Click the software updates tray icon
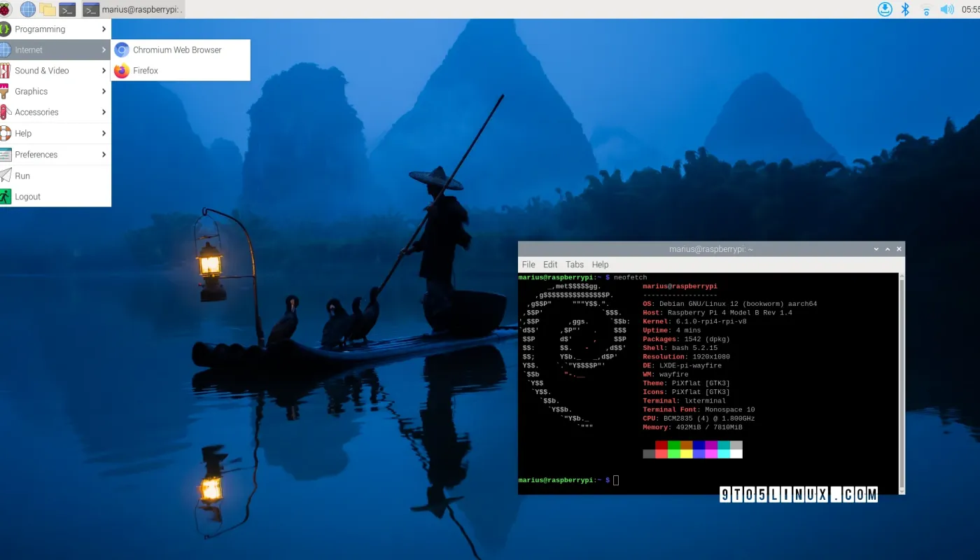The image size is (980, 560). click(885, 9)
